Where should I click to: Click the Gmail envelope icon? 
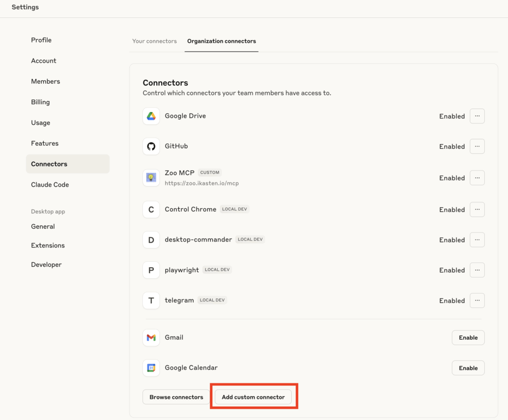click(x=151, y=338)
